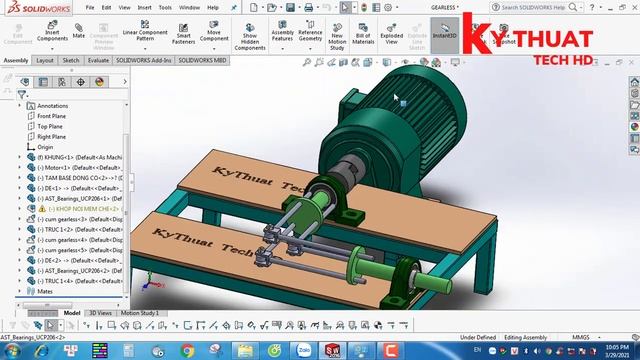Click the Open file icon

pyautogui.click(x=272, y=7)
